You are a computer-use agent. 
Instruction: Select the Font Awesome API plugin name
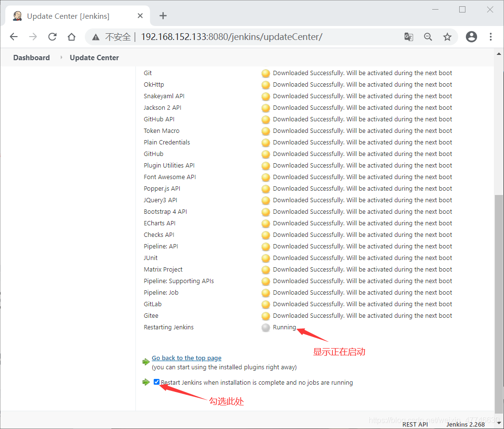click(x=170, y=177)
